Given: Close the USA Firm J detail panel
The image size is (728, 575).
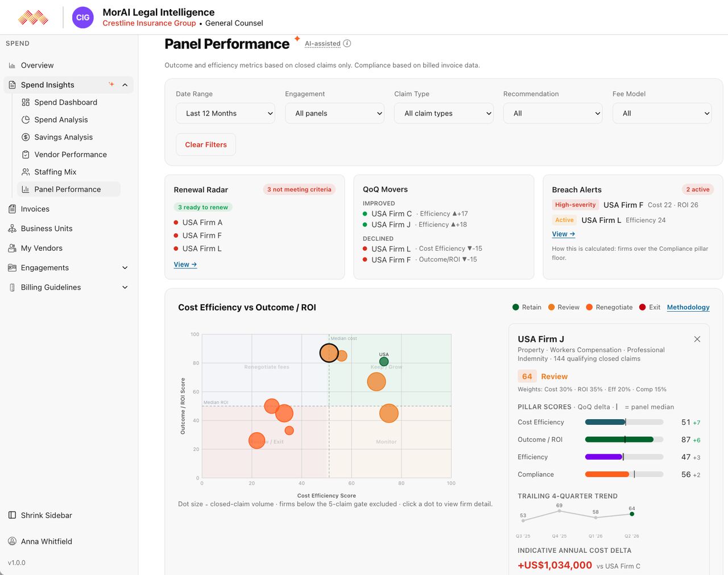Looking at the screenshot, I should tap(697, 339).
